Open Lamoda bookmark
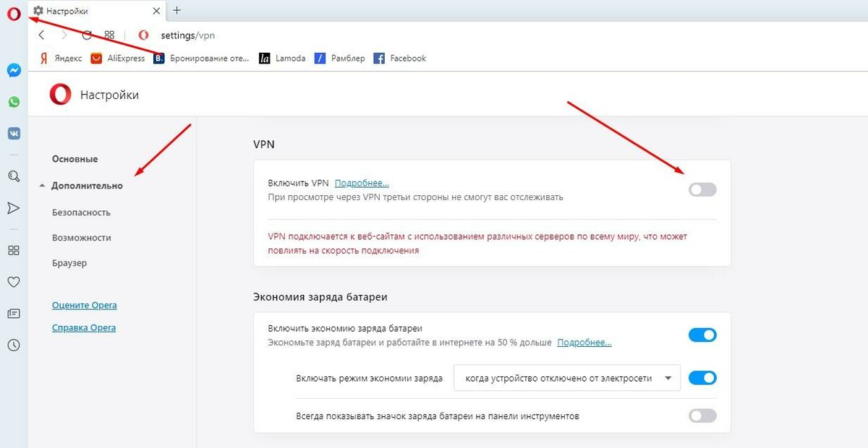The image size is (868, 448). point(282,58)
